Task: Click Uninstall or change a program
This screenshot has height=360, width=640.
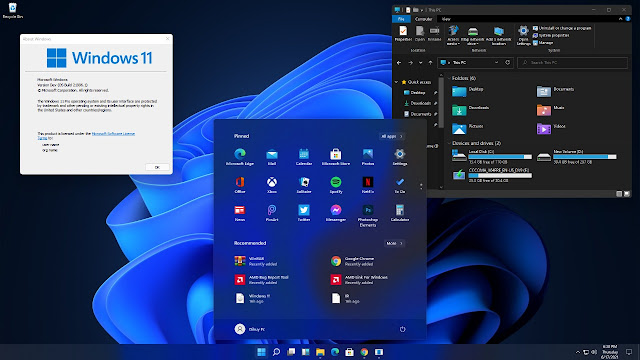Action: click(562, 28)
